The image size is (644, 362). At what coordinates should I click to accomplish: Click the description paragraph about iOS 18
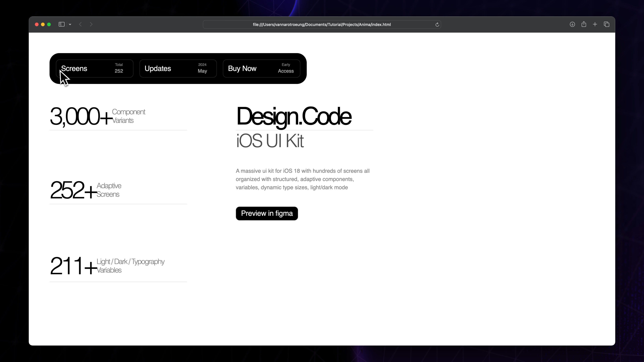pyautogui.click(x=303, y=179)
